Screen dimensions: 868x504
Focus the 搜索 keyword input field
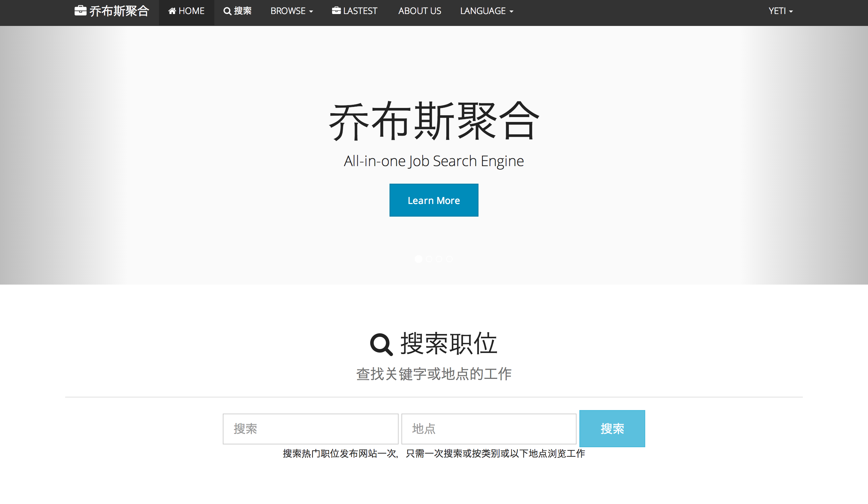tap(310, 429)
